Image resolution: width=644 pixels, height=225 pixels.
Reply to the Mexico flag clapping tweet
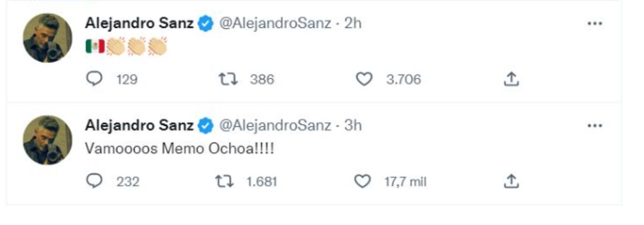click(x=94, y=79)
